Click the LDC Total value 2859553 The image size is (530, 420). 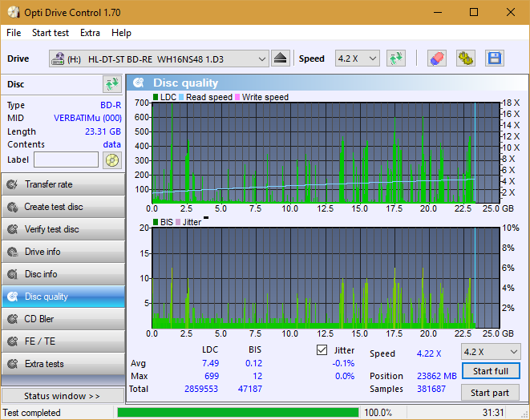201,389
